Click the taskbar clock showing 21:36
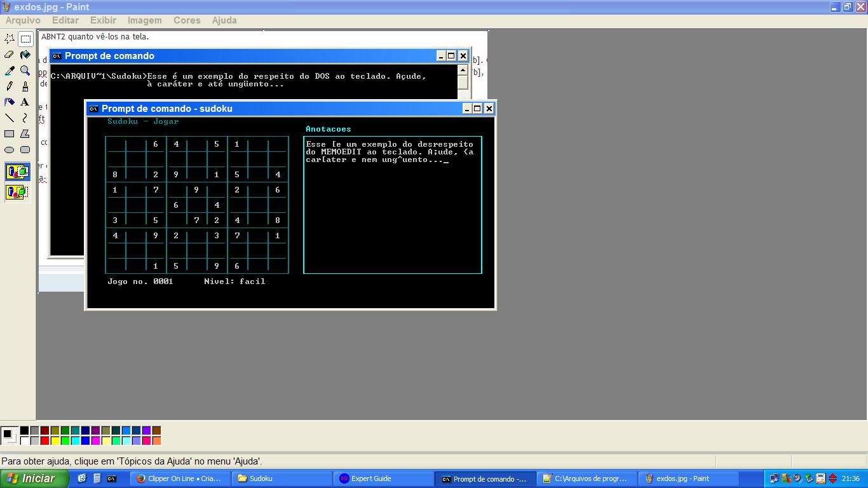 coord(850,478)
